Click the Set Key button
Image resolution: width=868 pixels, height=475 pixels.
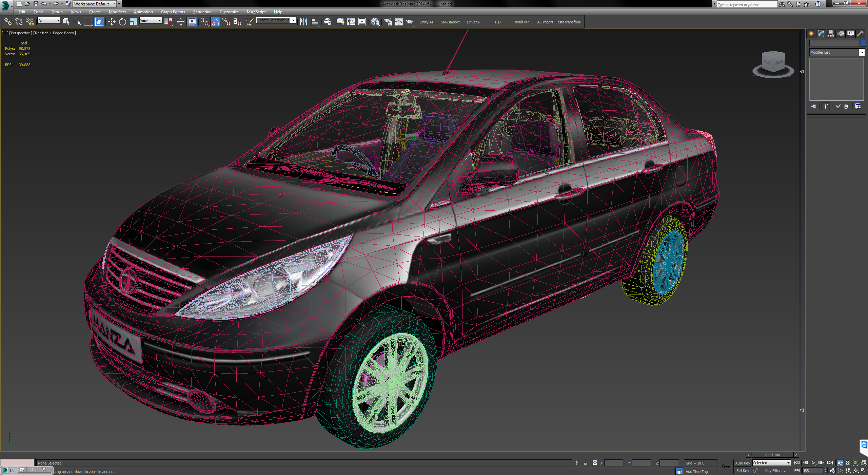pyautogui.click(x=742, y=471)
